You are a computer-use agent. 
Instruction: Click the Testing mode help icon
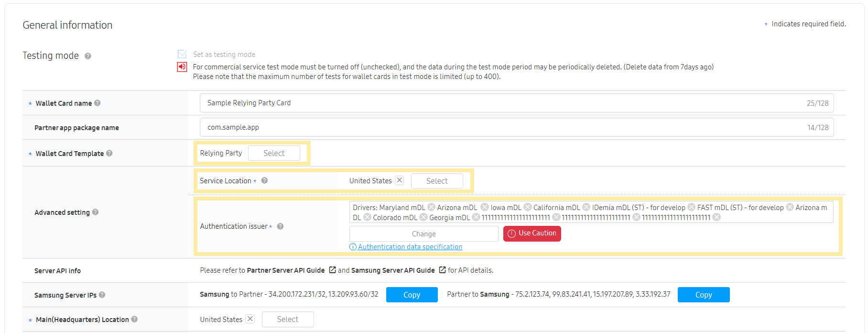(88, 56)
